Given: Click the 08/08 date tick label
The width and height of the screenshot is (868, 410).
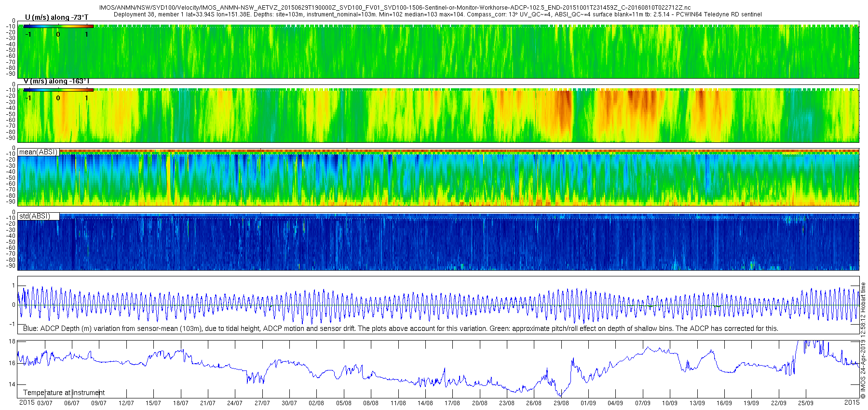Looking at the screenshot, I should pyautogui.click(x=371, y=403).
